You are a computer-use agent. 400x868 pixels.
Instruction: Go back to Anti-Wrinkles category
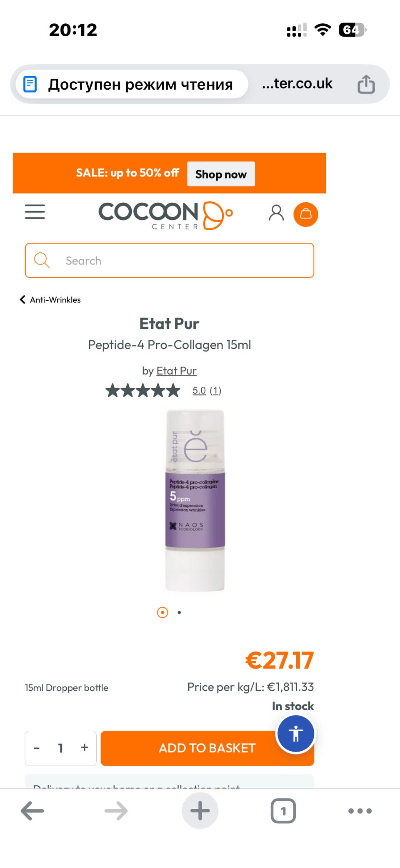50,299
